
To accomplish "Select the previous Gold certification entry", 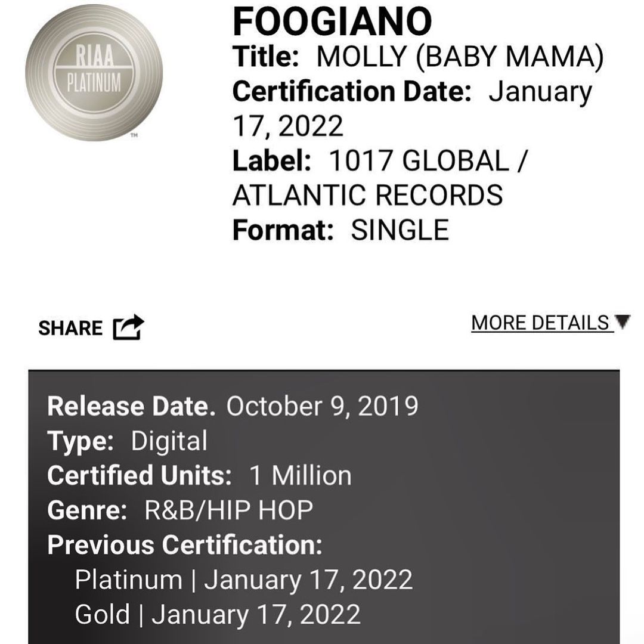I will pos(218,614).
